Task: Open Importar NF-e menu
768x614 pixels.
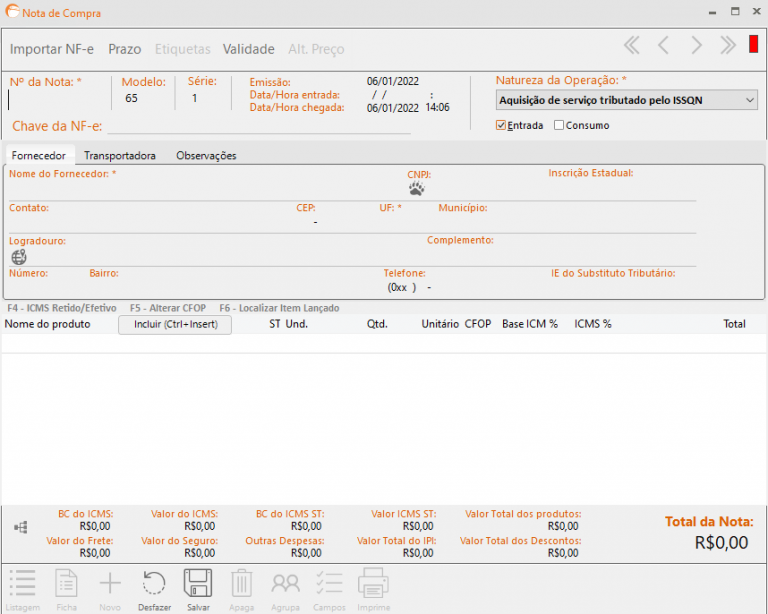Action: (x=54, y=49)
